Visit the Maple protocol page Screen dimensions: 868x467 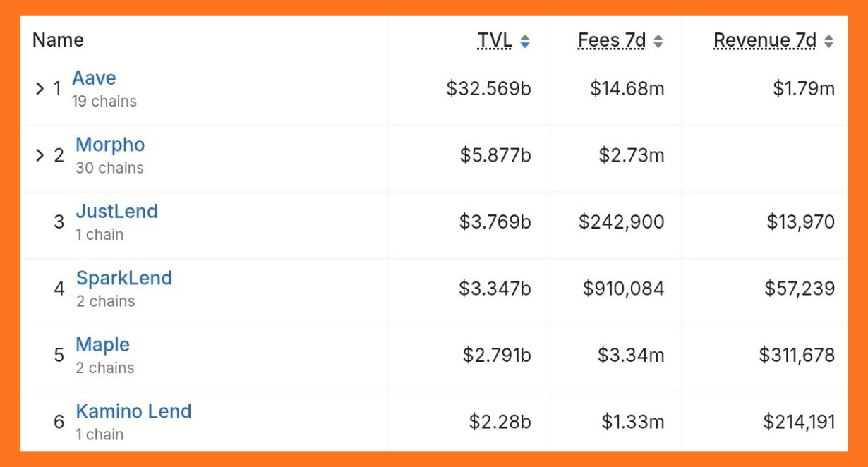102,344
